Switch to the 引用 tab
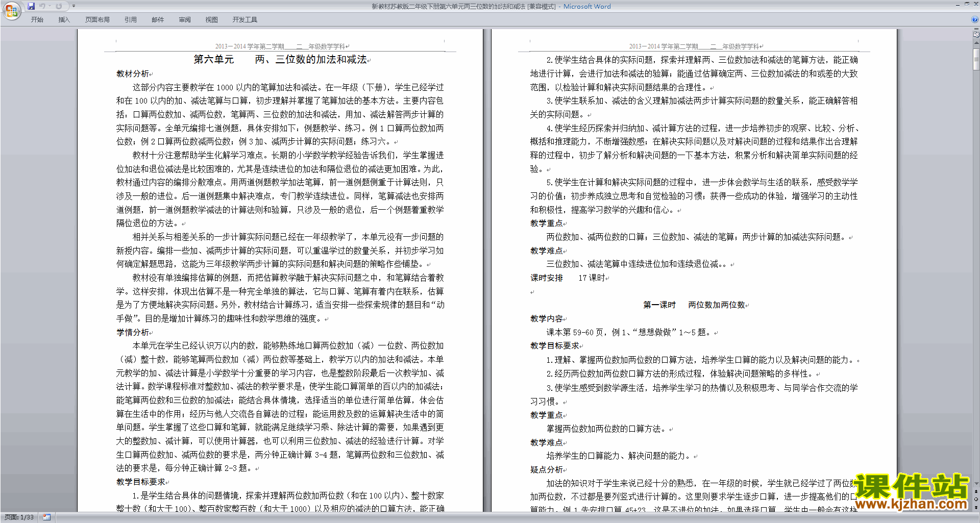 pyautogui.click(x=130, y=20)
